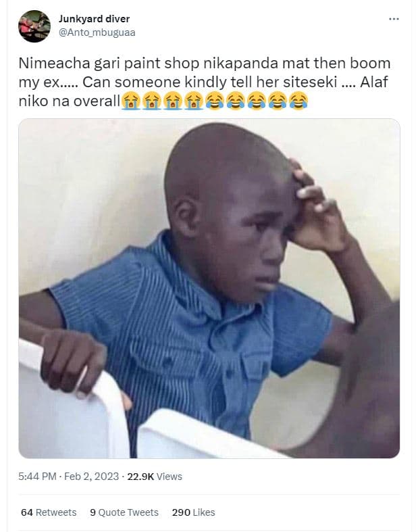The height and width of the screenshot is (532, 420).
Task: Open the 5:44 PM timestamp link
Action: pyautogui.click(x=37, y=477)
